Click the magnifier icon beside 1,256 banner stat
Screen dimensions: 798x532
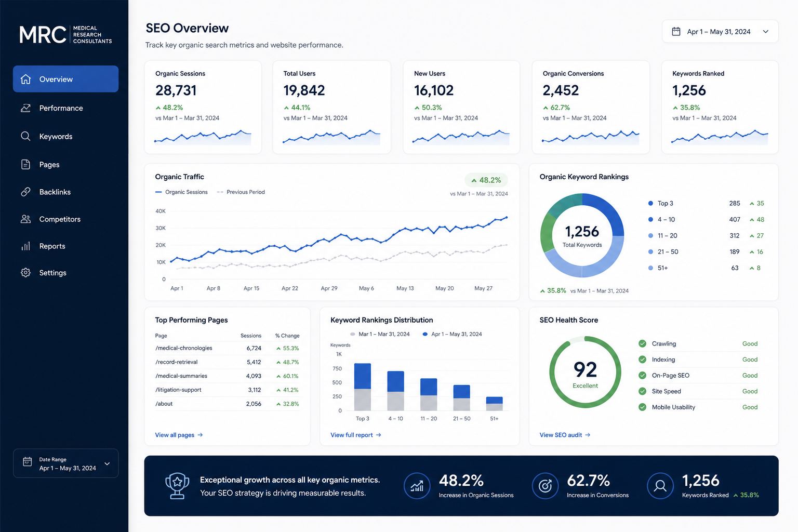pos(660,486)
